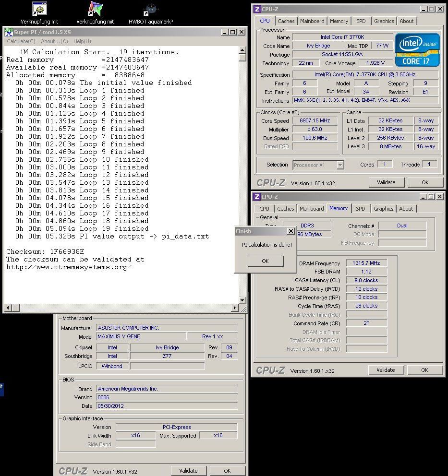Click Validate in the Mainboard CPU-Z window
Screen dimensions: 448x476
188,471
